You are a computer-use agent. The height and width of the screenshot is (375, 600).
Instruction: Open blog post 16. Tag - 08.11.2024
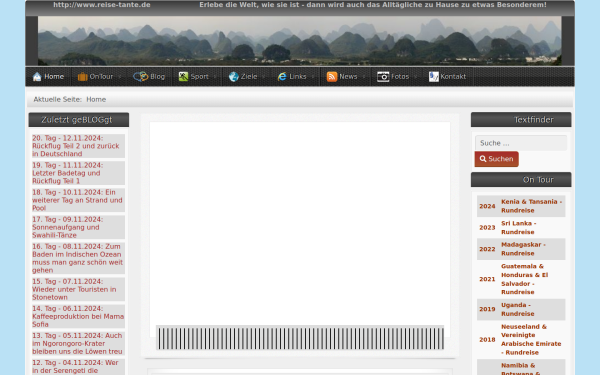click(78, 258)
